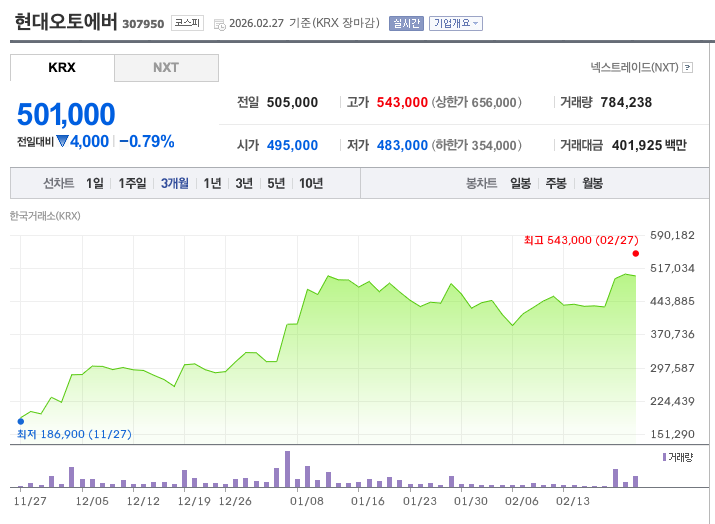Open the 기업개요 dropdown
715x524 pixels.
point(456,23)
